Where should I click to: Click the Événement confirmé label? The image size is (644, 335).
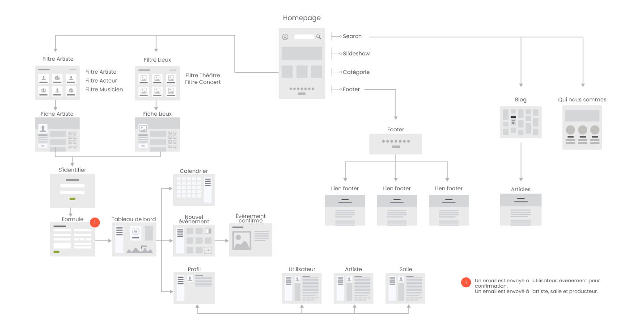tap(250, 218)
